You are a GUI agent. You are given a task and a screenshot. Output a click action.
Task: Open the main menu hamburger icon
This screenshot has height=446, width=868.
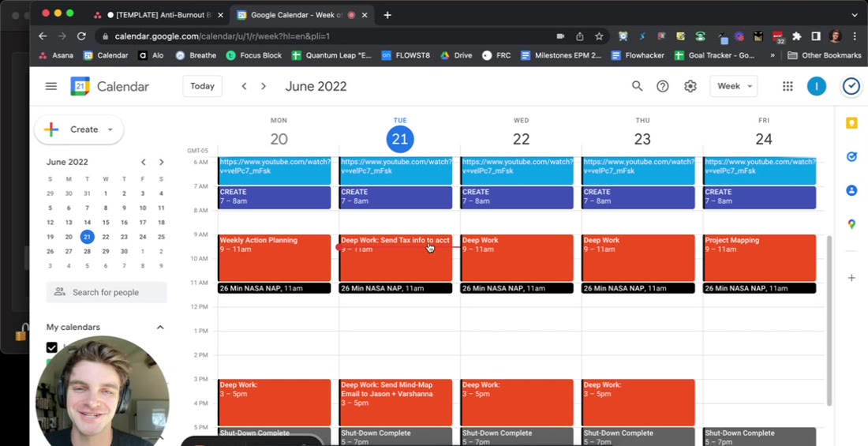pyautogui.click(x=51, y=86)
